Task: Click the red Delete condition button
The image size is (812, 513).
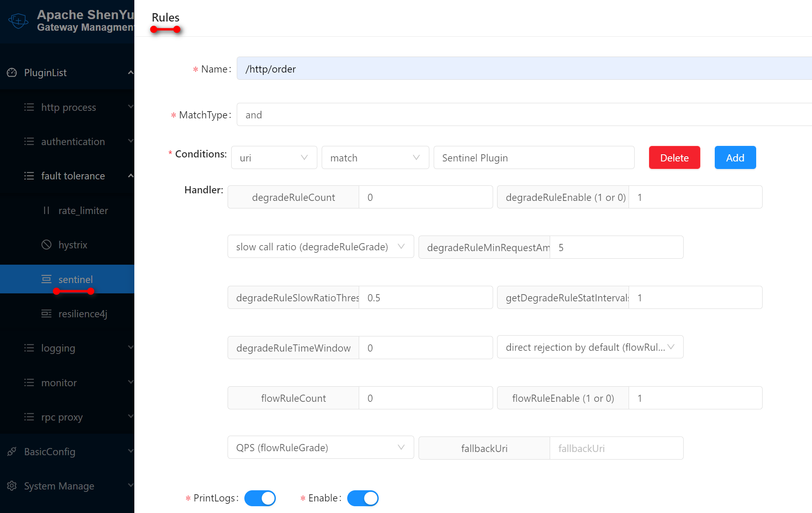Action: (674, 158)
